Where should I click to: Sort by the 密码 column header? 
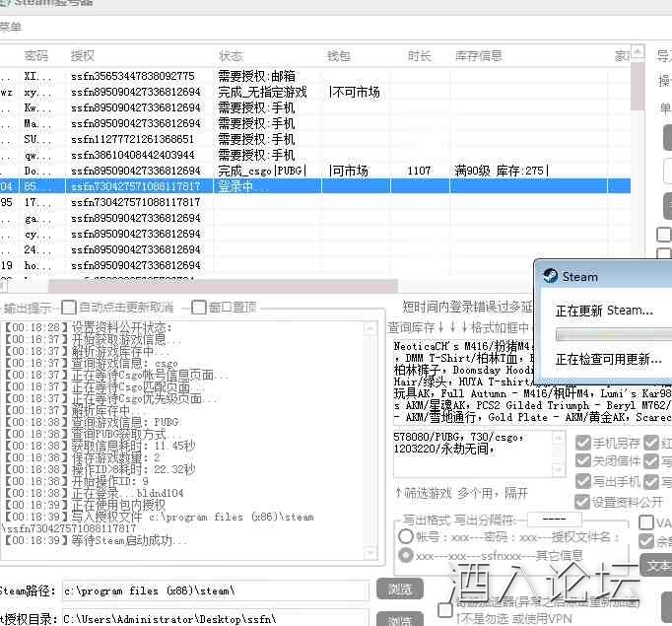36,56
